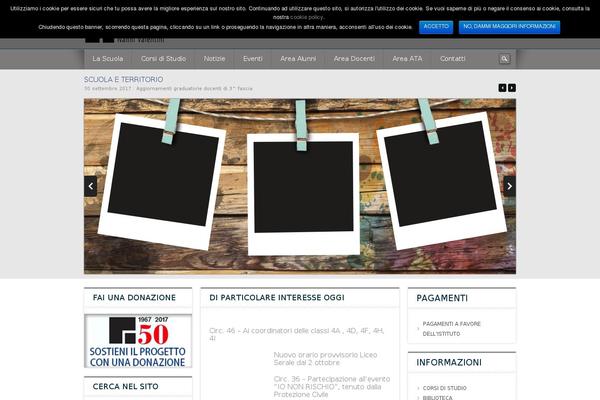Open Area Docenti menu
600x400 pixels.
[x=354, y=59]
